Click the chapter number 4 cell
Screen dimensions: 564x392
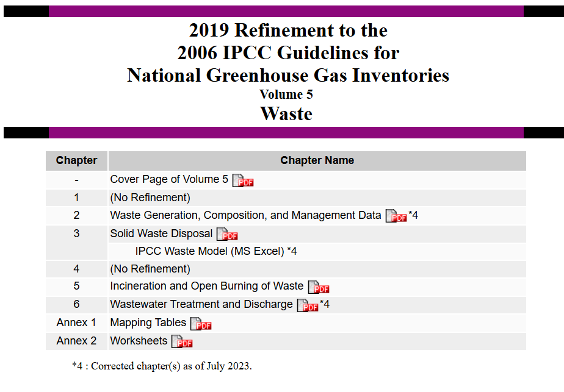click(x=77, y=269)
